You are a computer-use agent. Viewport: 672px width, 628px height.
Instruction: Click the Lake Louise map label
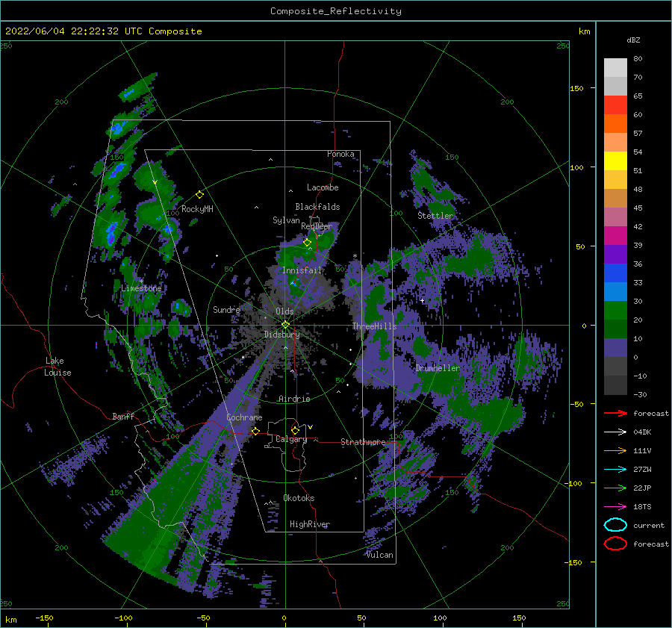[x=57, y=367]
